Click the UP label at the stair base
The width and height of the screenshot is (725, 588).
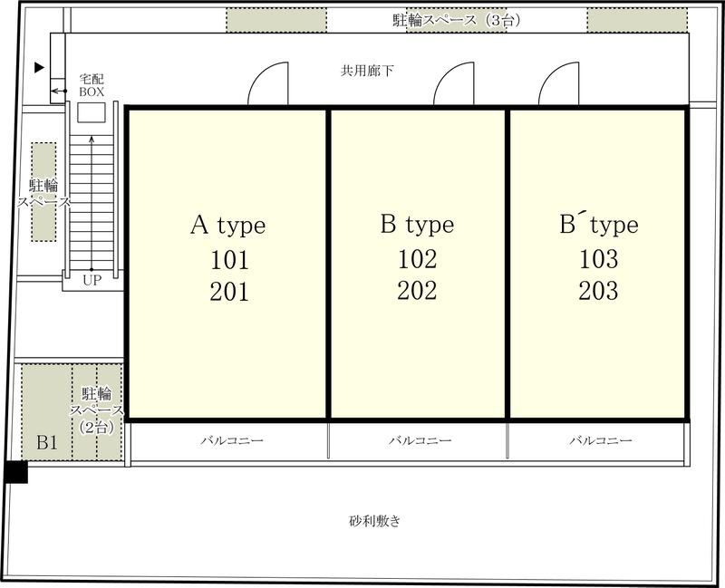(92, 280)
